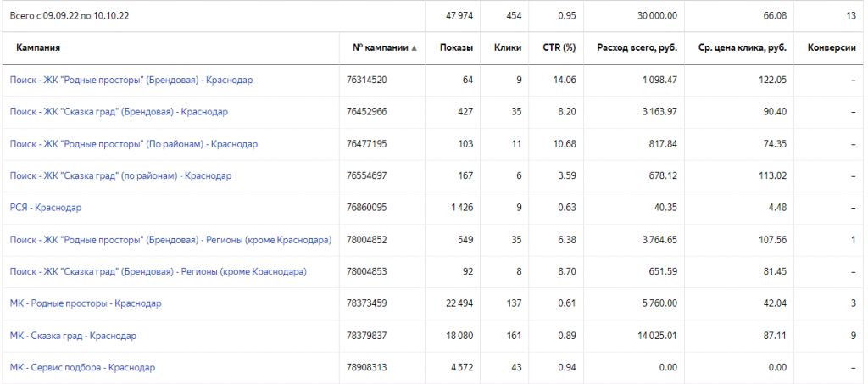This screenshot has width=868, height=384.
Task: Select total average click price 66.08
Action: (x=775, y=16)
